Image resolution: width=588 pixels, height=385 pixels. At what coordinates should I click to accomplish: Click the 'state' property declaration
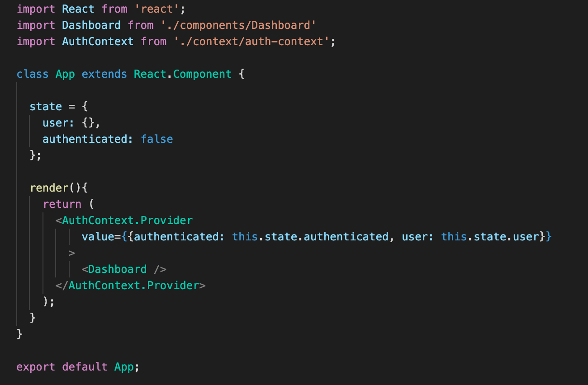(45, 106)
